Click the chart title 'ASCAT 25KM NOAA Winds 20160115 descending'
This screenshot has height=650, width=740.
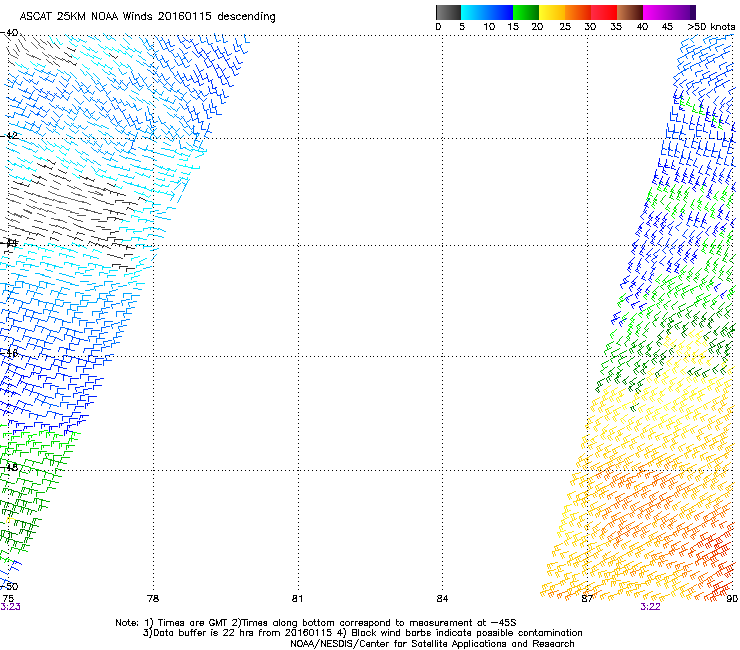tap(147, 16)
